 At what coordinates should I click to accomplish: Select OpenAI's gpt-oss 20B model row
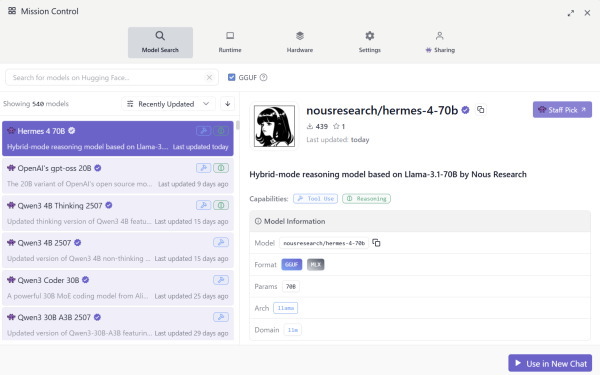tap(117, 176)
